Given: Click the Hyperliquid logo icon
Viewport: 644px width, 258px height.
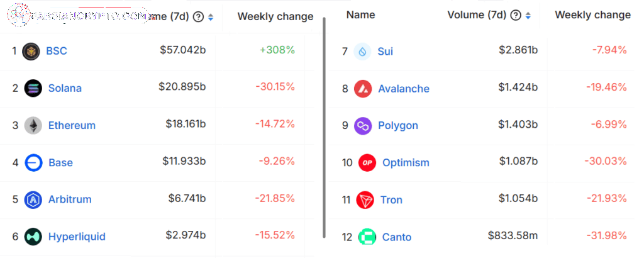Looking at the screenshot, I should pyautogui.click(x=33, y=237).
